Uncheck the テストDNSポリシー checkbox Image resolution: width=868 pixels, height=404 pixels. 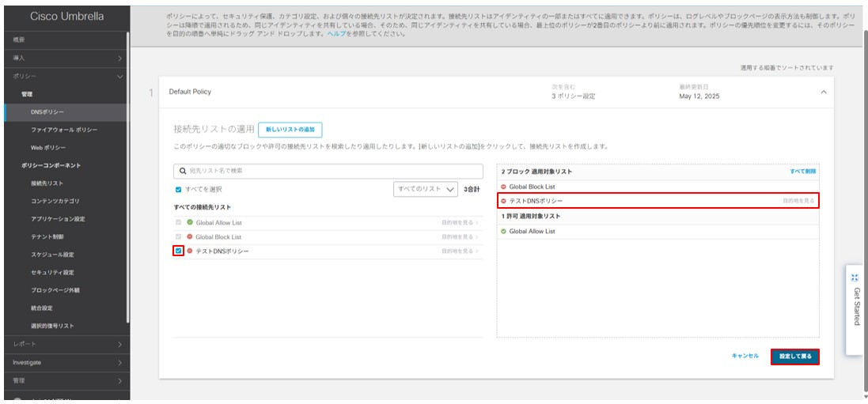pos(178,251)
